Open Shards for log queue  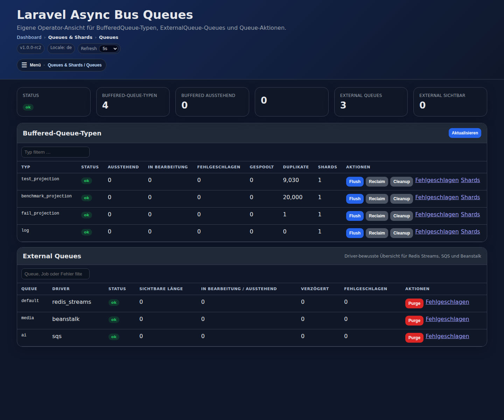(x=470, y=231)
